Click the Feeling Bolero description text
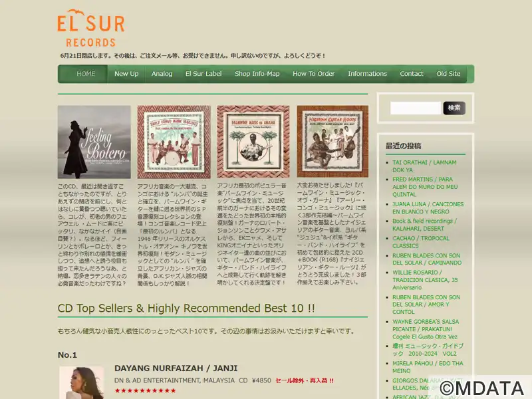This screenshot has height=399, width=532. (x=92, y=235)
